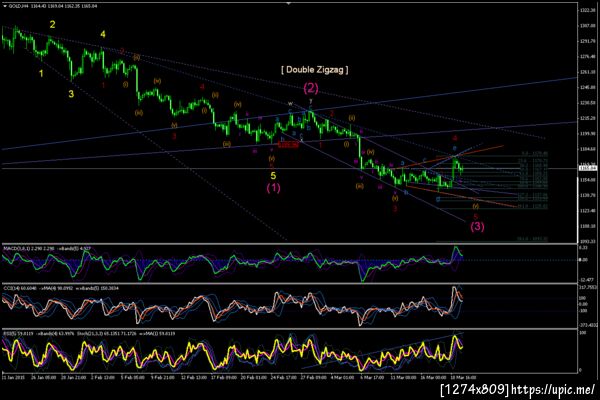The image size is (600, 400).
Task: Click the highlighted current price tag on axis
Action: (588, 168)
